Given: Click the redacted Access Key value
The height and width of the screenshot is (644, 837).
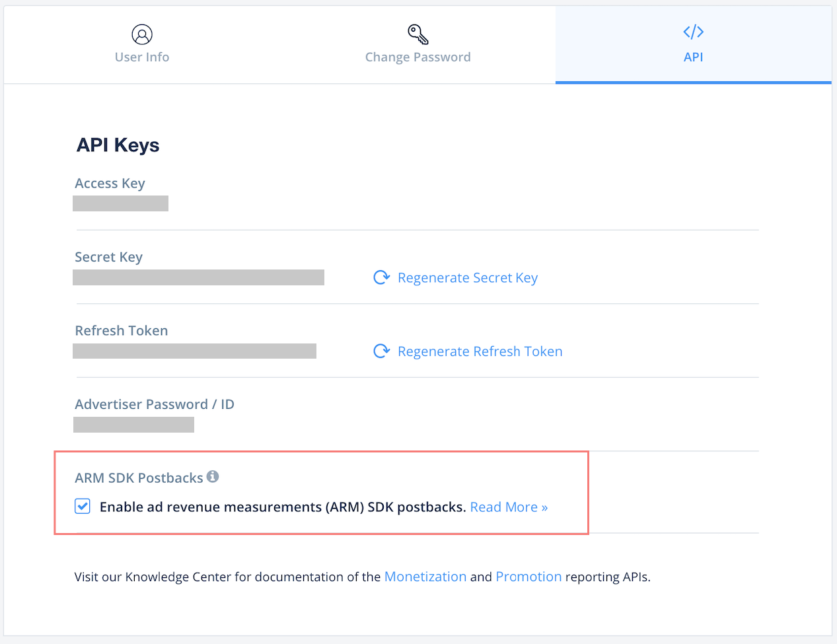Looking at the screenshot, I should [x=120, y=203].
